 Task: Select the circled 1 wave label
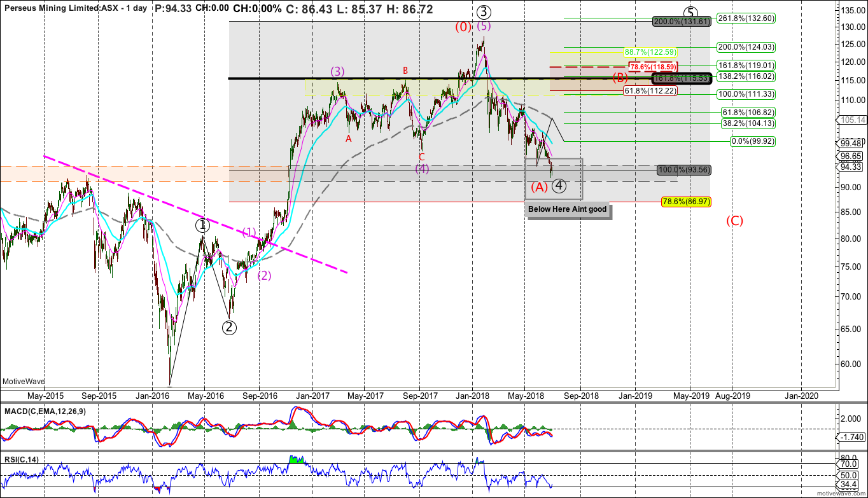coord(202,225)
